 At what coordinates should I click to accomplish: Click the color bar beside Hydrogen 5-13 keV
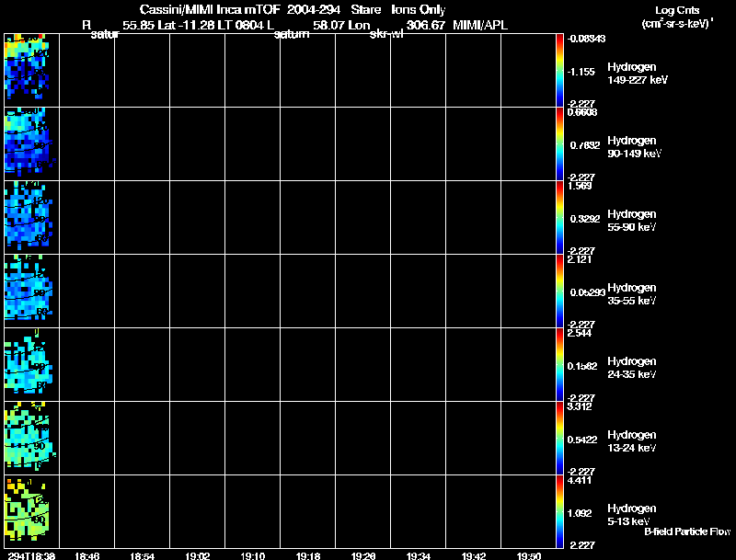(559, 511)
